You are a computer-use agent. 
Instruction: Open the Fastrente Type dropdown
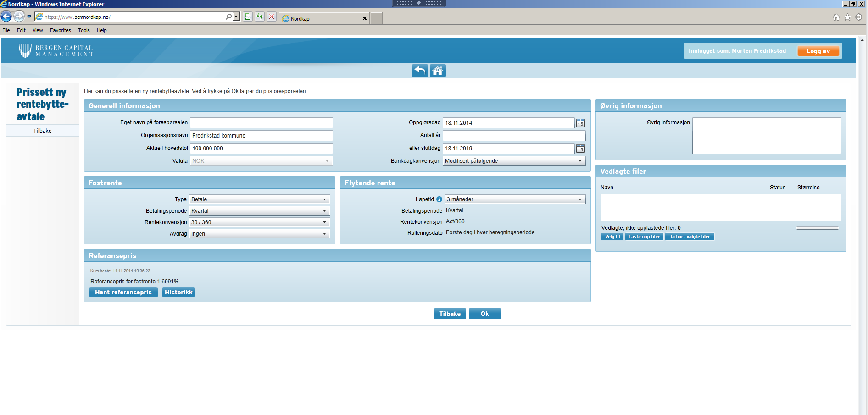click(x=260, y=199)
